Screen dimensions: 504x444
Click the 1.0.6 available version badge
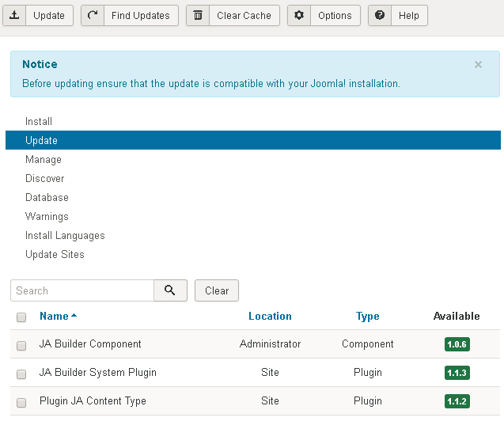457,344
